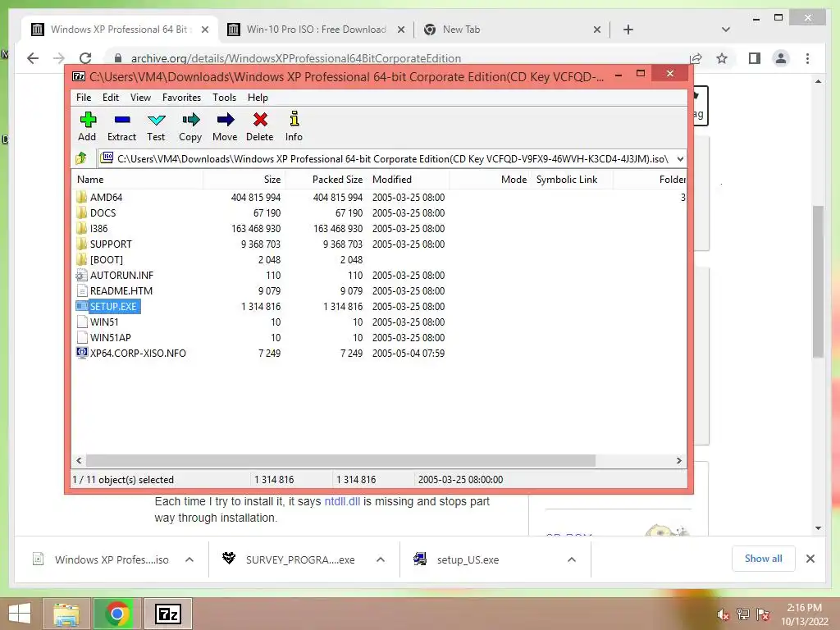Share this page from address bar
This screenshot has width=840, height=630.
(x=696, y=58)
